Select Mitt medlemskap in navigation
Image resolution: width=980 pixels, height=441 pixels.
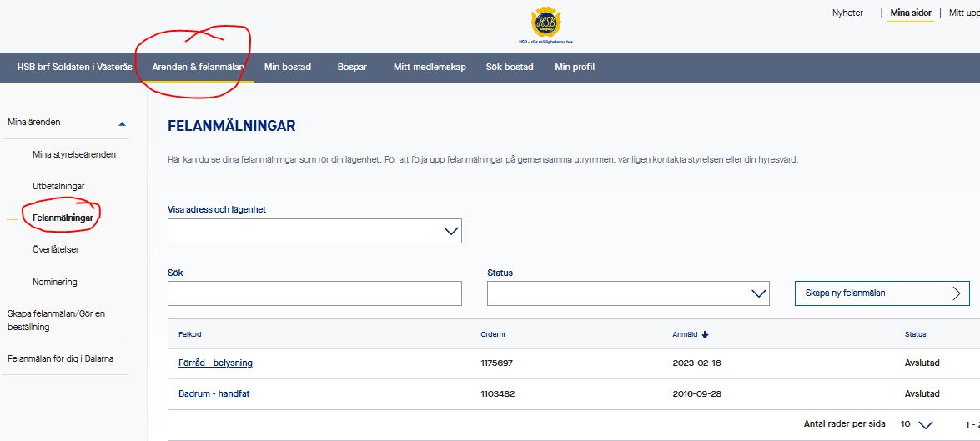click(x=430, y=68)
